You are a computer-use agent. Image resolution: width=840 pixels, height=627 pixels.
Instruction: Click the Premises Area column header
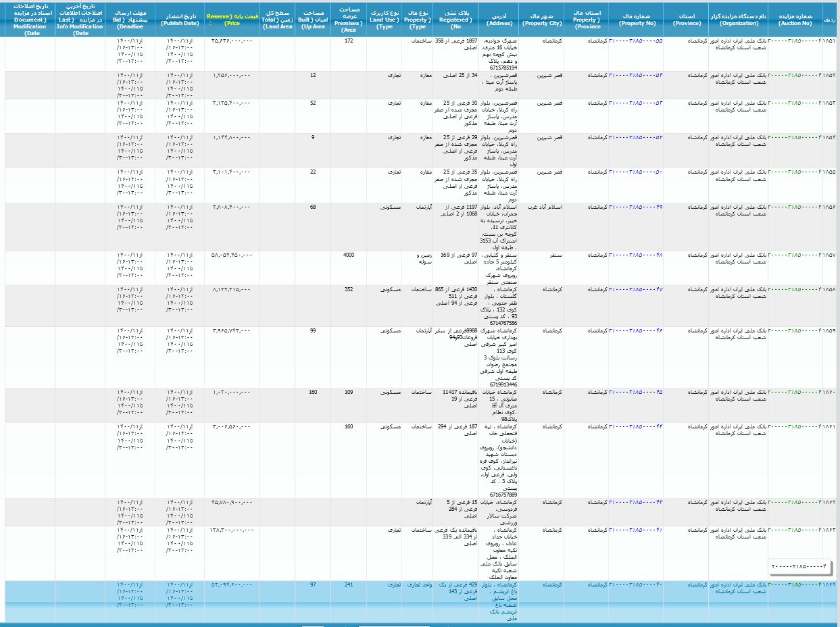[349, 18]
